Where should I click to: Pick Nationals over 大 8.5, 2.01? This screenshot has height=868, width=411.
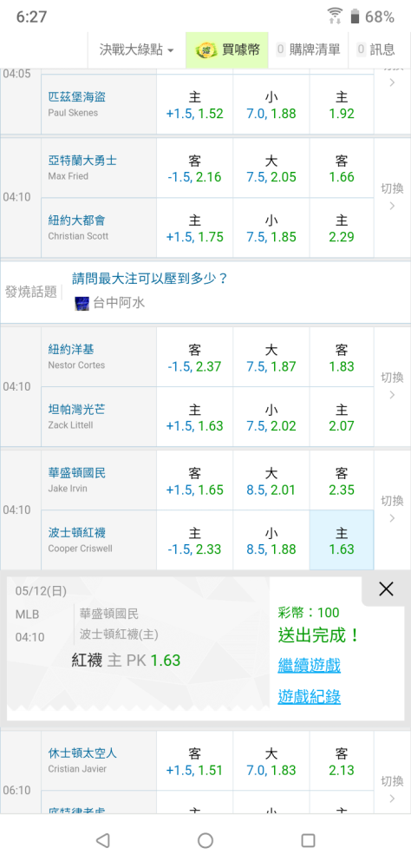tap(271, 481)
